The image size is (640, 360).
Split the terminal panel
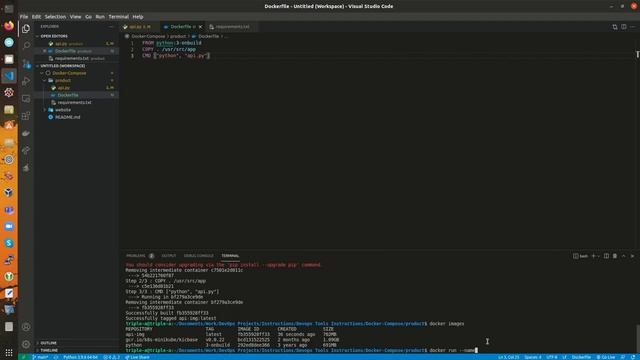[x=606, y=256]
